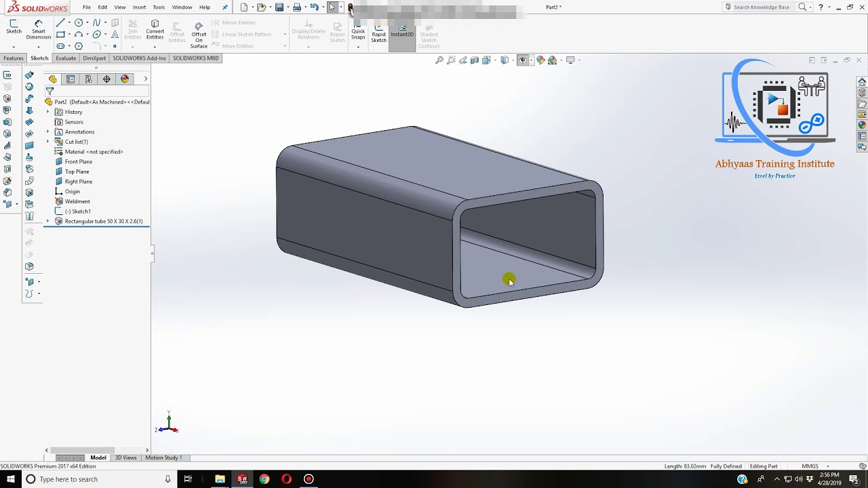Open Quick Snaps tool

(x=358, y=32)
